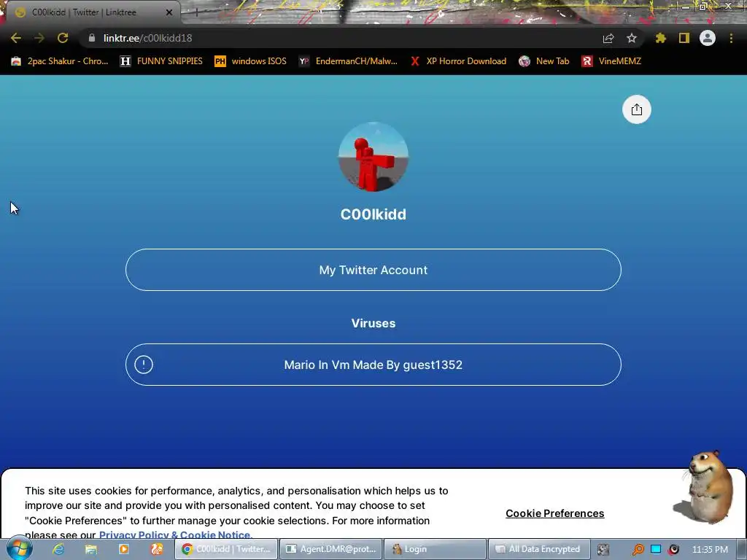
Task: Share this page from the address bar icon
Action: (608, 38)
